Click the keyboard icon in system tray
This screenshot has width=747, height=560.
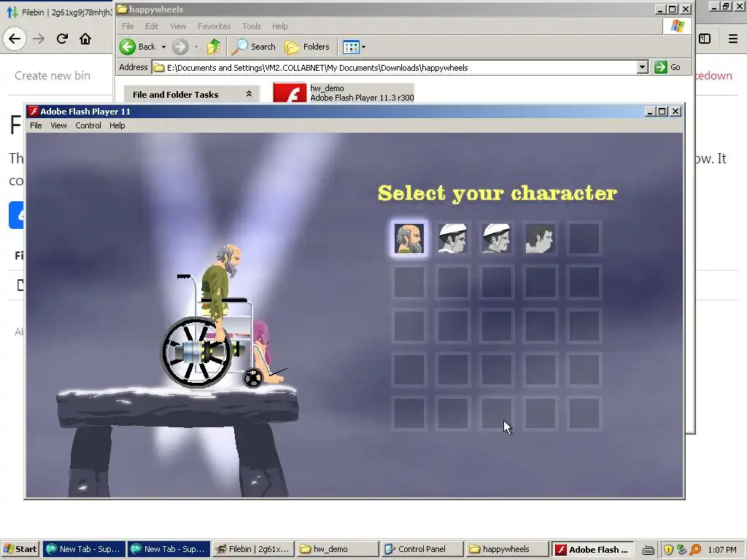(648, 550)
